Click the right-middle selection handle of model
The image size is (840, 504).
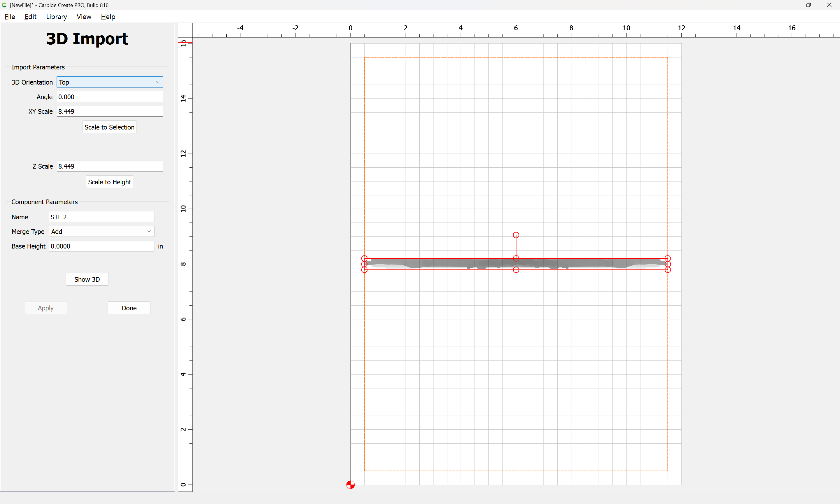(668, 264)
